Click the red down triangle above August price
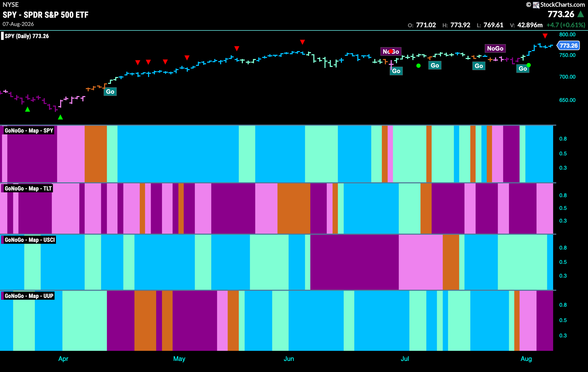The height and width of the screenshot is (372, 588). pyautogui.click(x=545, y=36)
